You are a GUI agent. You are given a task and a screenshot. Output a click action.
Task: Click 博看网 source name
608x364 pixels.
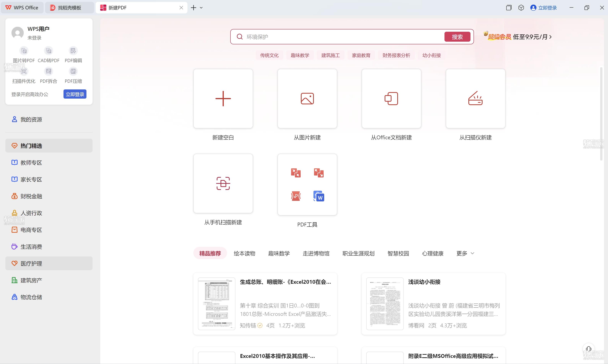[x=416, y=325]
